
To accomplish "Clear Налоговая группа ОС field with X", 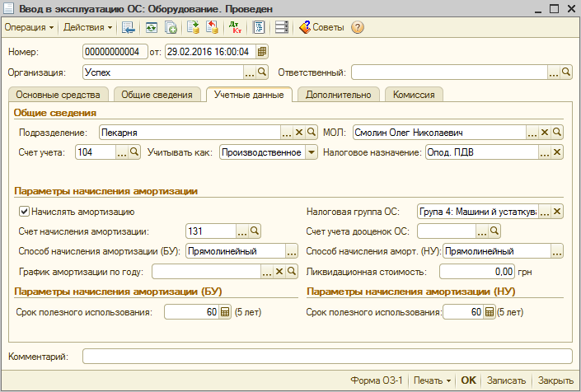I will point(556,212).
